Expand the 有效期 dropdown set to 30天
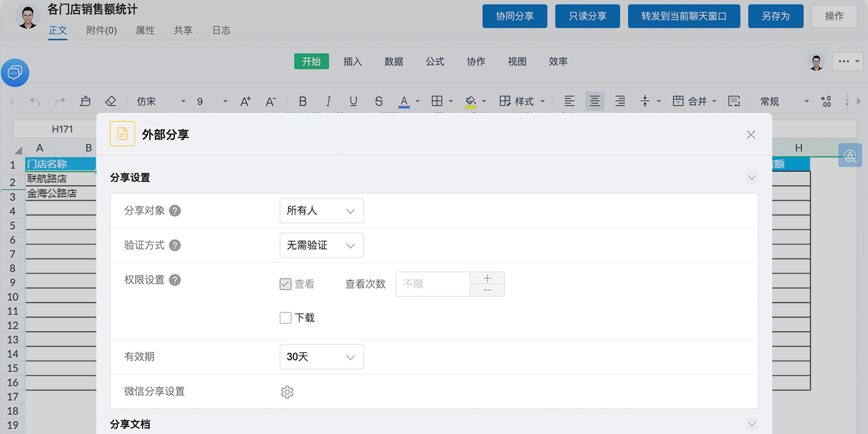Viewport: 868px width, 434px height. click(321, 357)
